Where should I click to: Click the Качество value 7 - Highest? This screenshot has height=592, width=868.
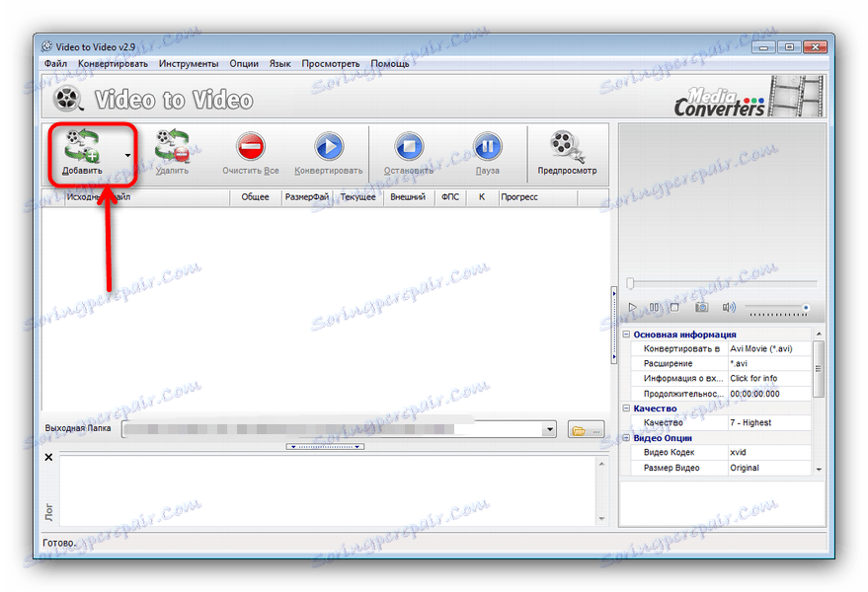(769, 422)
